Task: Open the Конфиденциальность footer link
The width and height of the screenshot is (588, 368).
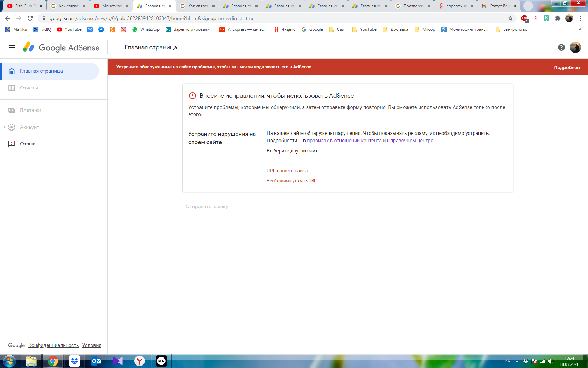Action: pyautogui.click(x=54, y=345)
